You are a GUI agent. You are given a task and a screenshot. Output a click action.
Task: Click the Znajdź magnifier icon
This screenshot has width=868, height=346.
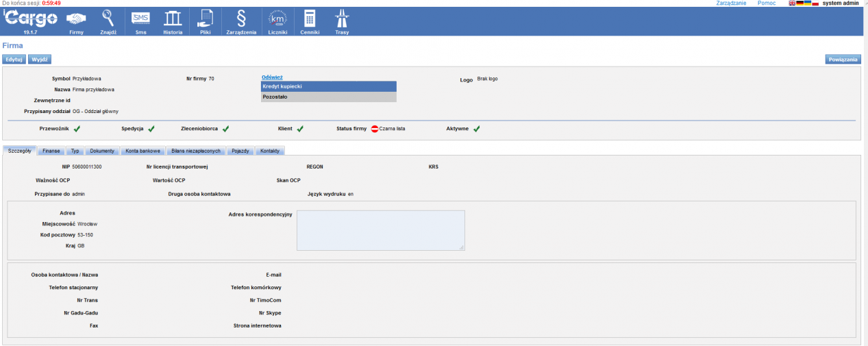point(108,18)
